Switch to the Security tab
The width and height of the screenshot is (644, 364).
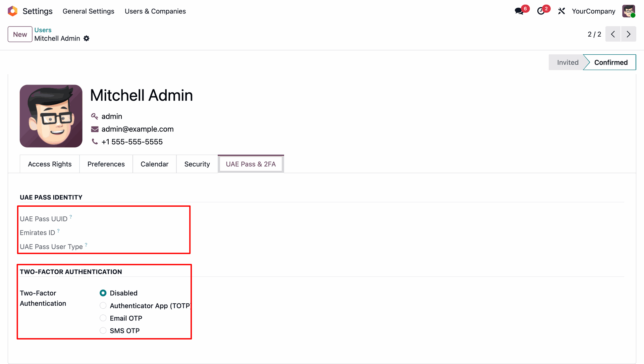click(197, 164)
